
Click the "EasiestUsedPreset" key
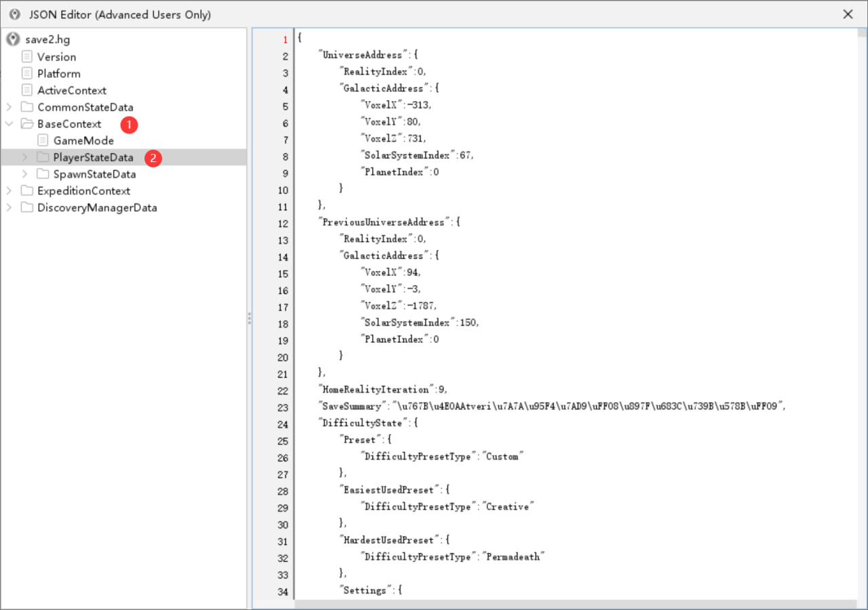pyautogui.click(x=389, y=490)
